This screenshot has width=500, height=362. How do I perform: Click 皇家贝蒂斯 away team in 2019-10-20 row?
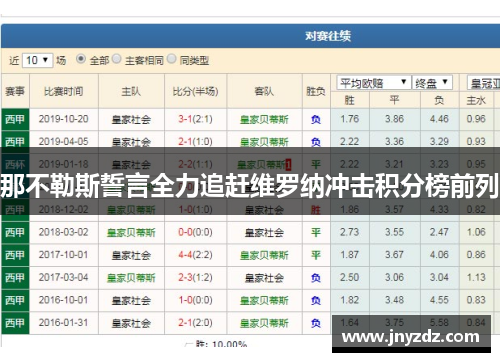pos(264,119)
